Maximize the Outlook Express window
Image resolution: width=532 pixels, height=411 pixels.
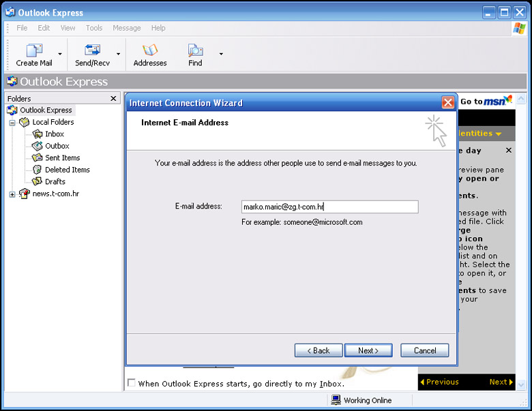[504, 13]
